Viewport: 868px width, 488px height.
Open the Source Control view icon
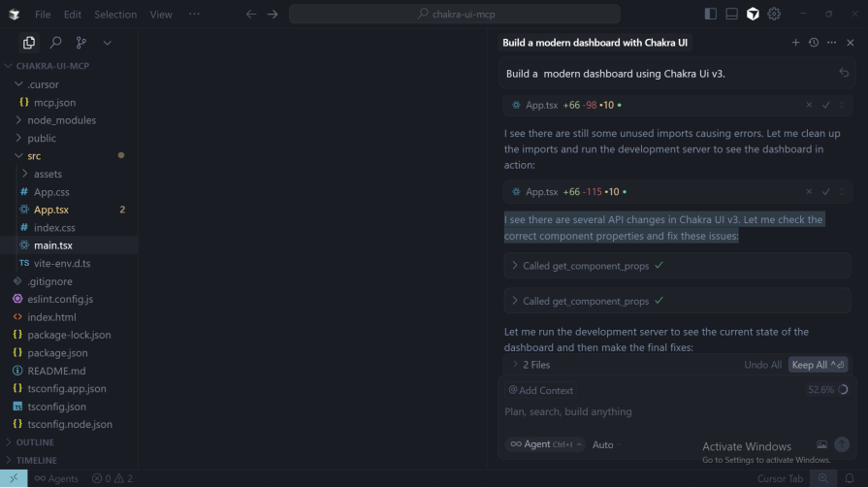click(x=81, y=43)
